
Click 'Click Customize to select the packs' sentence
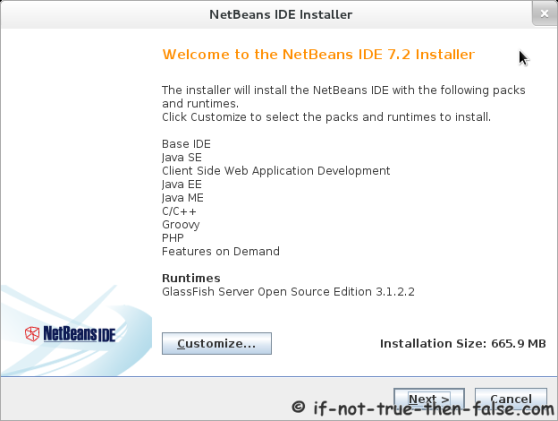point(326,117)
